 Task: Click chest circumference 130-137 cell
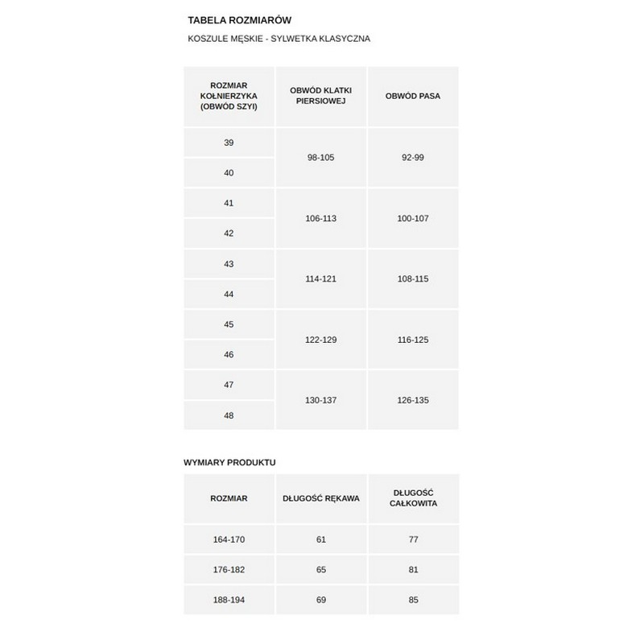coord(321,400)
